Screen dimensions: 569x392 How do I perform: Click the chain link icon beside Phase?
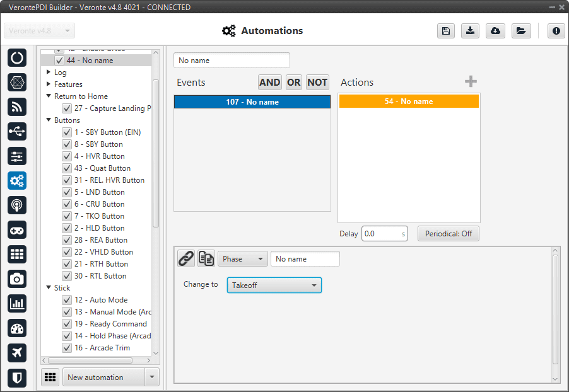coord(186,258)
